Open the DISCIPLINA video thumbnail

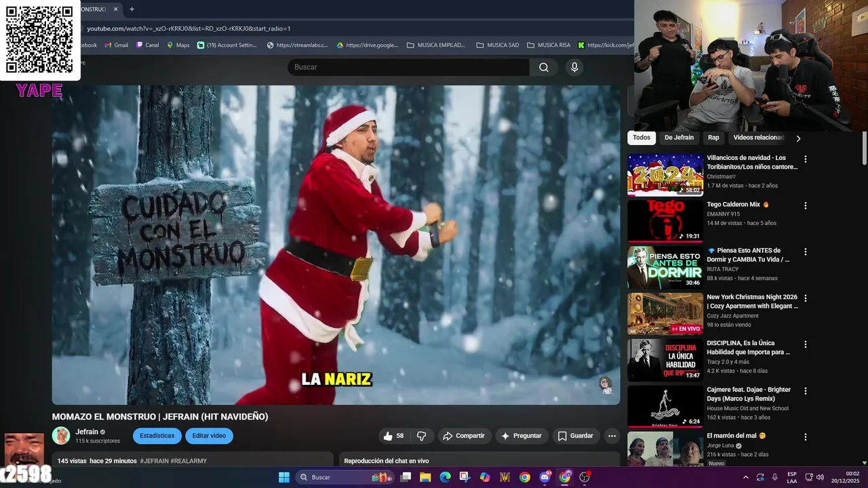pyautogui.click(x=665, y=360)
